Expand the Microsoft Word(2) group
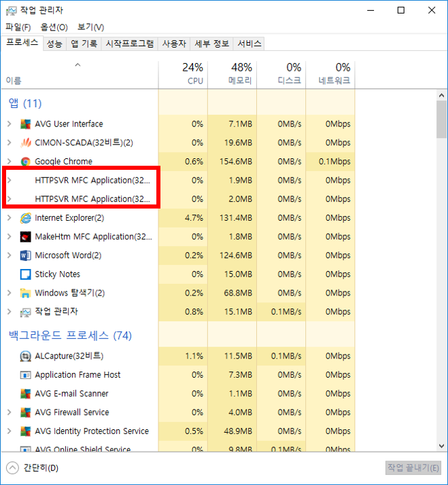448x485 pixels. pos(10,255)
